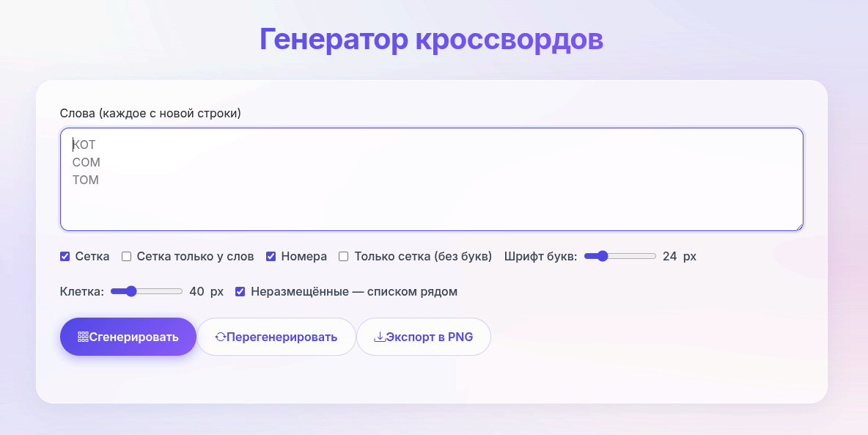Click the grid icon on Сгенерировать button
This screenshot has width=868, height=435.
pyautogui.click(x=83, y=337)
